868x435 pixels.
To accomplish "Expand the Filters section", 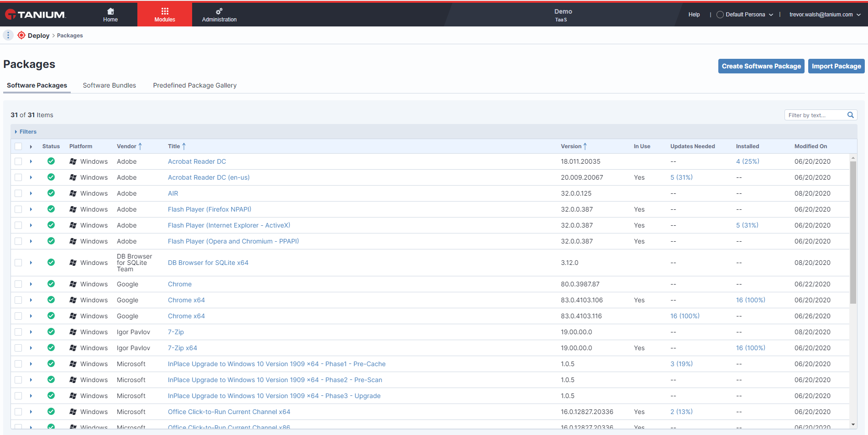I will point(26,132).
